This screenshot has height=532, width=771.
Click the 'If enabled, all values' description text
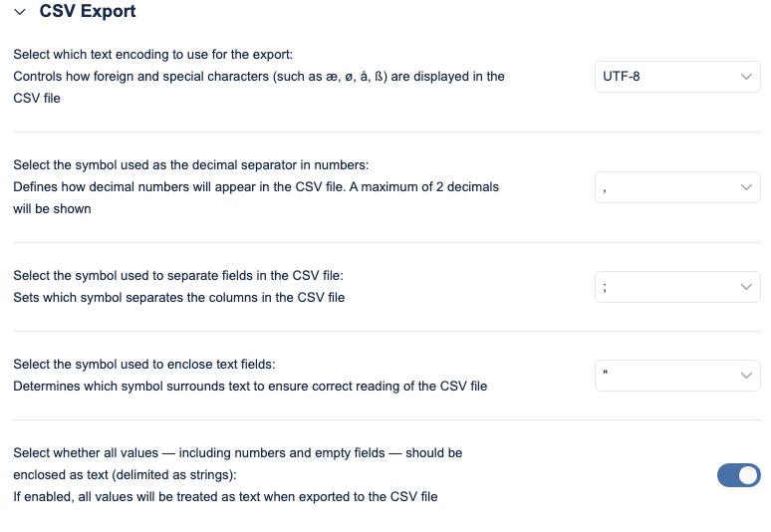tap(225, 496)
